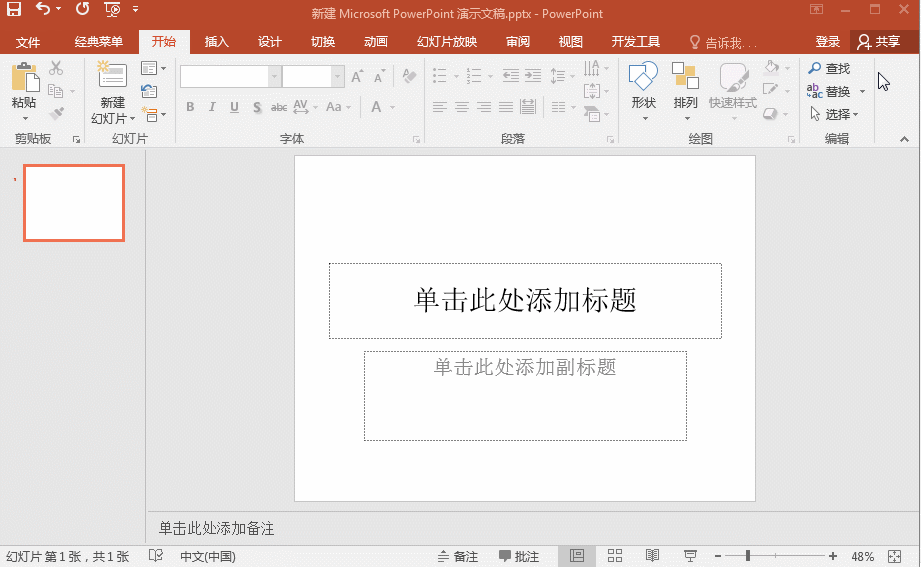
Task: Click the Sign in link
Action: tap(827, 42)
